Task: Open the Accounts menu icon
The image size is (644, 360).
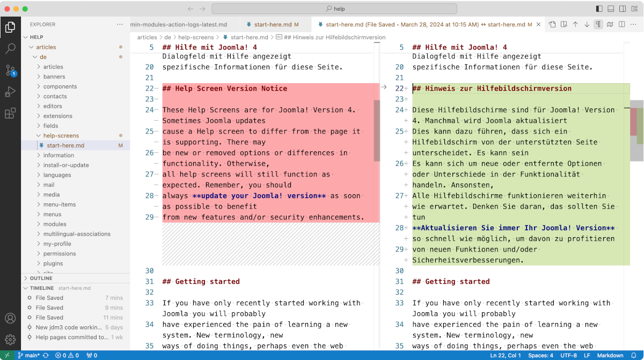Action: [x=10, y=318]
